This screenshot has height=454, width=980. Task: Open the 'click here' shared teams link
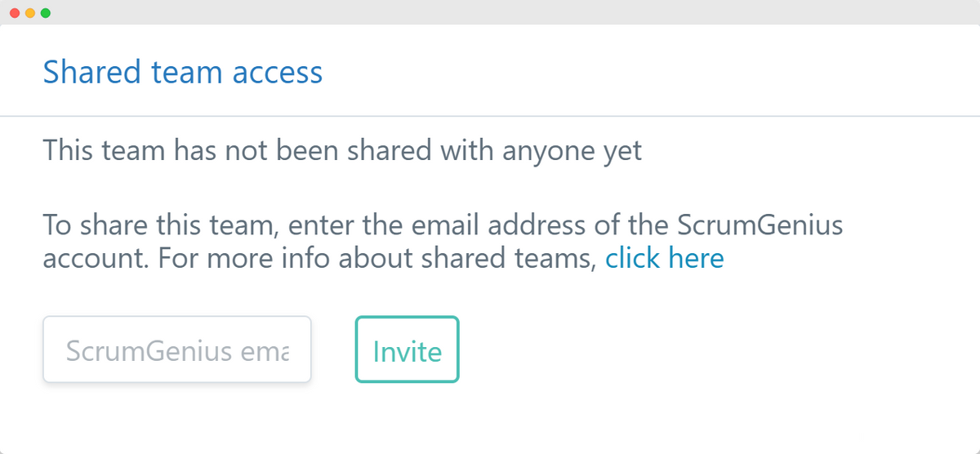(x=664, y=259)
